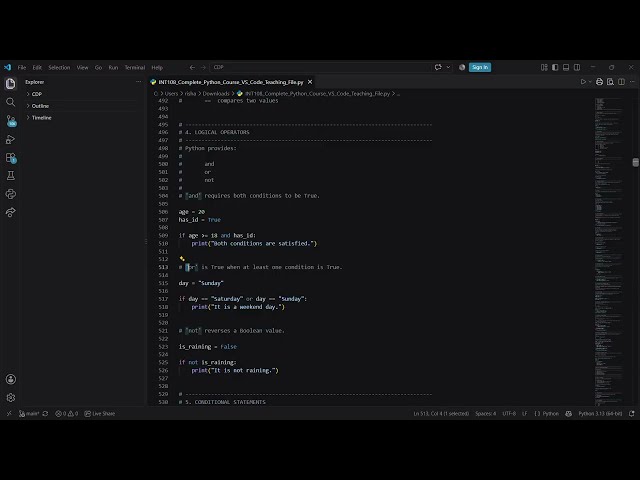
Task: Open dropdown arrow next to Copilot icon
Action: coord(448,67)
